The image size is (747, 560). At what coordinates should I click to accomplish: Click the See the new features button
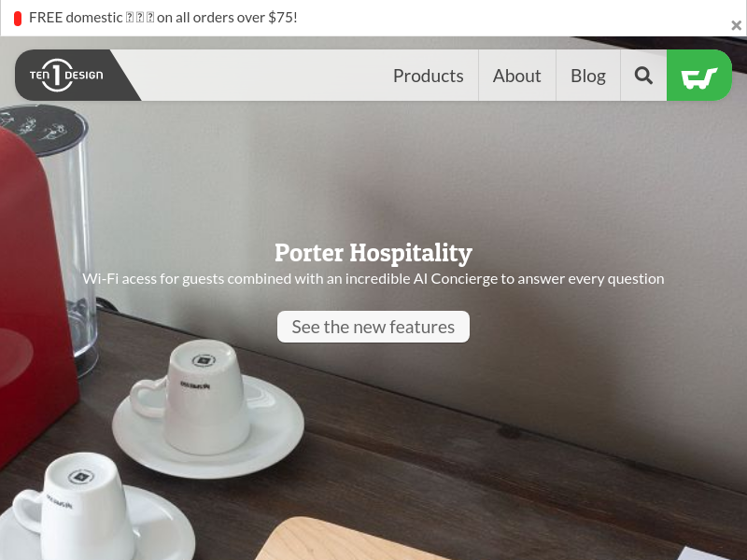(373, 327)
